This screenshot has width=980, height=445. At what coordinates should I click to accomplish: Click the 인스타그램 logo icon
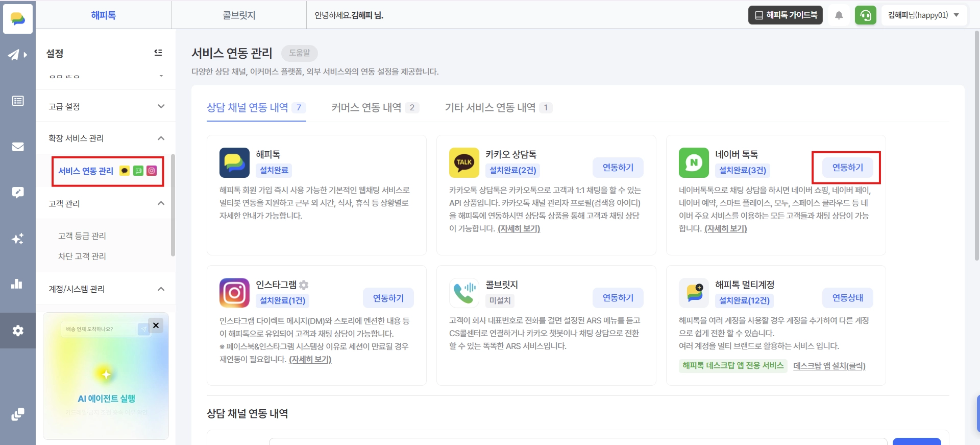[234, 293]
